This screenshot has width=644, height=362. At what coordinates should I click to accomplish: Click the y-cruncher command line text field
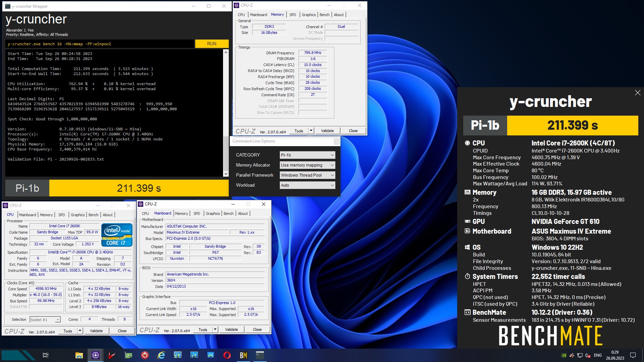point(100,44)
